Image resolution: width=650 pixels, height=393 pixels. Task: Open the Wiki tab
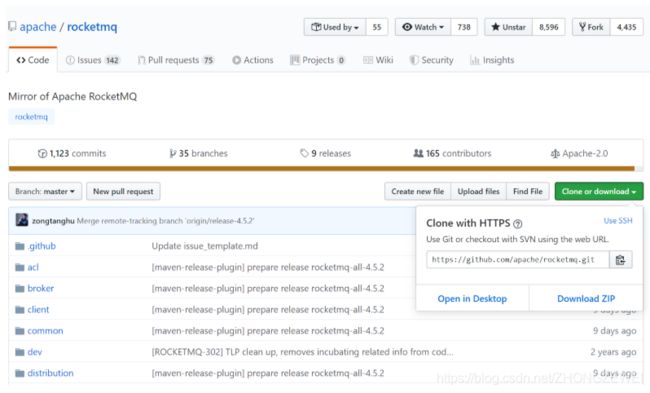378,60
